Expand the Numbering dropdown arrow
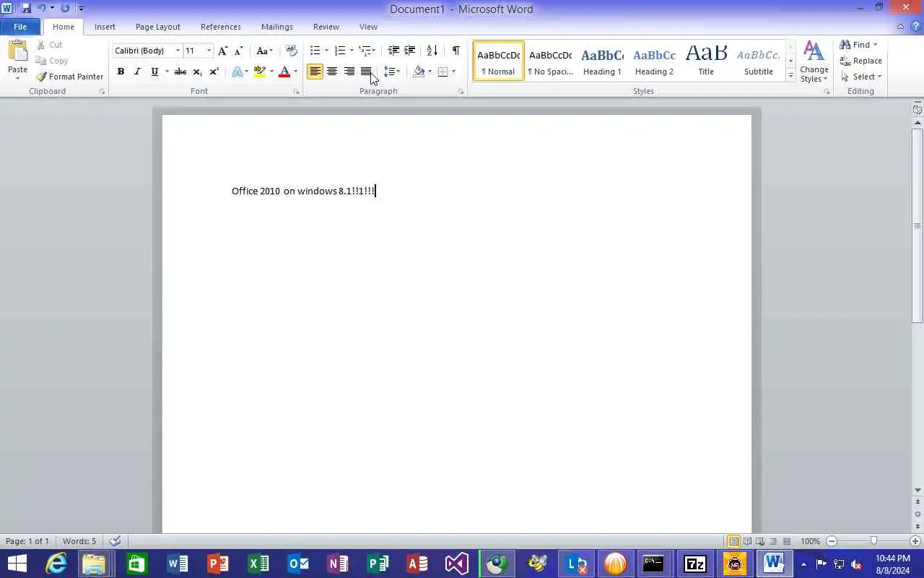The width and height of the screenshot is (924, 578). (x=352, y=51)
